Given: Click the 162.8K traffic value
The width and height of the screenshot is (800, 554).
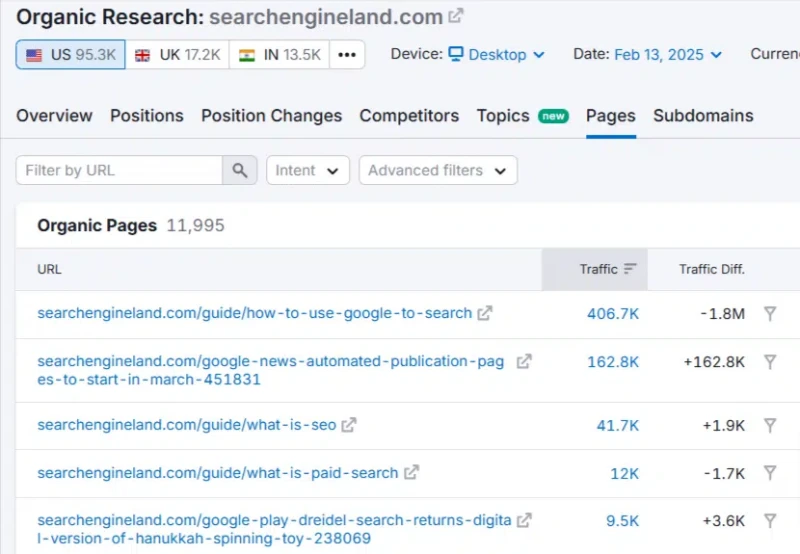Looking at the screenshot, I should (613, 362).
